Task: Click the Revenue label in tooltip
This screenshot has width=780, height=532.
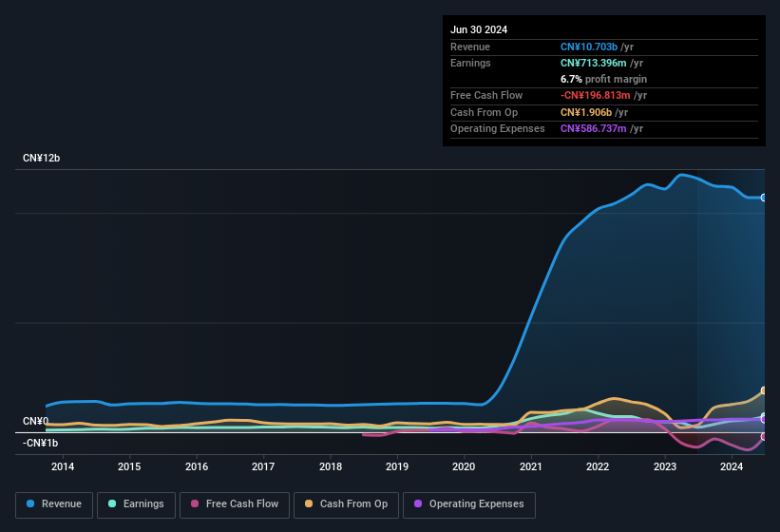Action: [470, 47]
